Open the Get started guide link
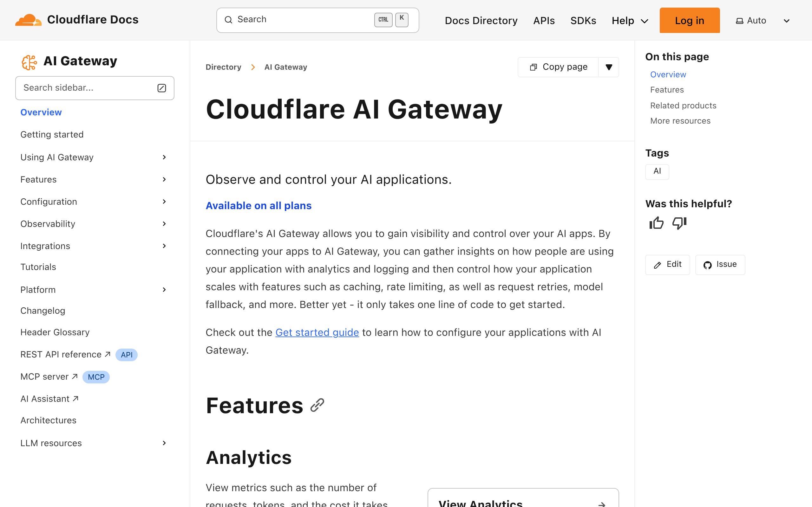The width and height of the screenshot is (812, 507). pyautogui.click(x=317, y=332)
